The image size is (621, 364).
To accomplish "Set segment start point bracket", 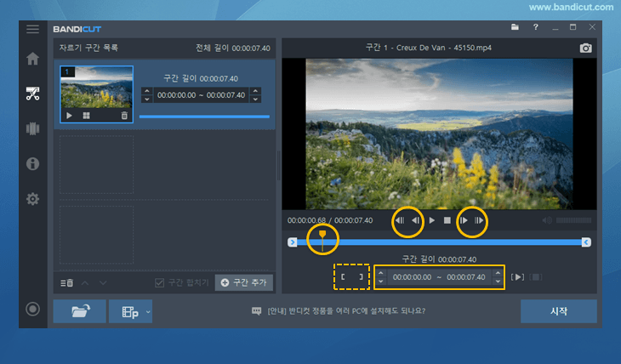I will click(343, 277).
